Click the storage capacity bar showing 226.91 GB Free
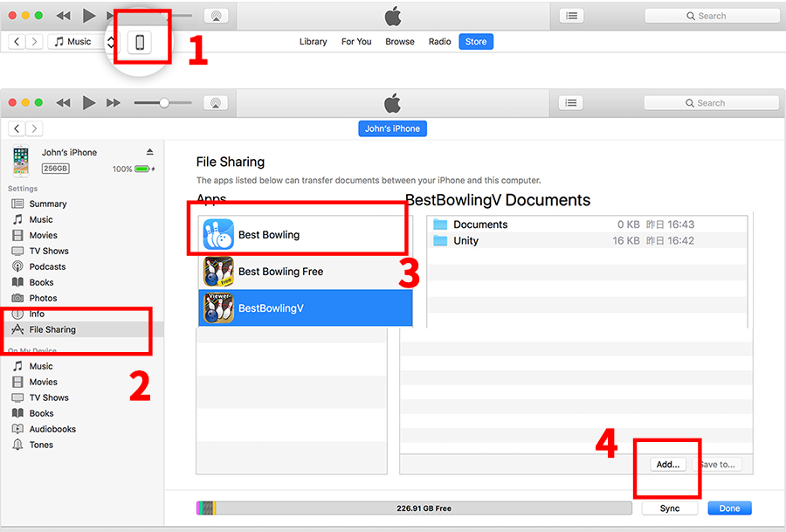The width and height of the screenshot is (786, 532). (414, 508)
